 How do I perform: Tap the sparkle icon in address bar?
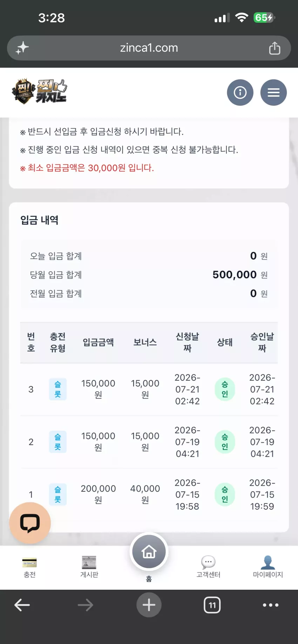point(22,48)
